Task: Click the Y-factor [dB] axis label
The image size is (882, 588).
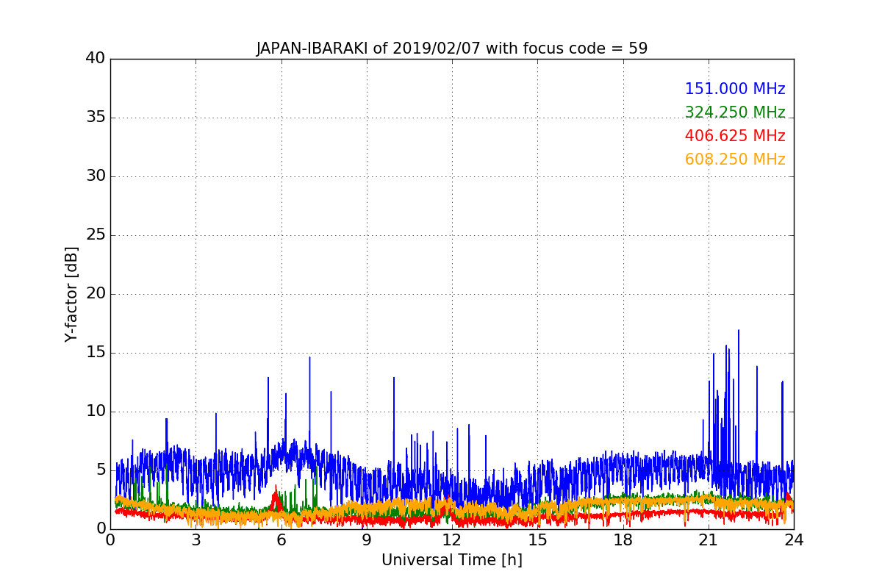Action: 71,294
